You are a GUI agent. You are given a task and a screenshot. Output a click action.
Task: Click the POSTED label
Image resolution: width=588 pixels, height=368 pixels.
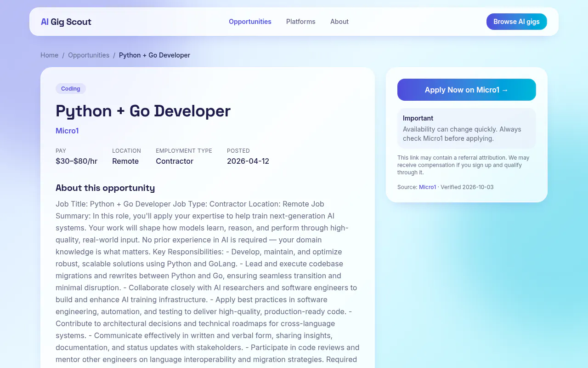[x=238, y=151]
